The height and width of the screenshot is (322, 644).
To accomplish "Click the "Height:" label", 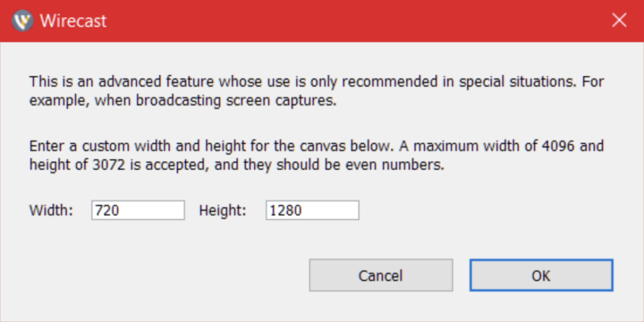I will click(223, 210).
